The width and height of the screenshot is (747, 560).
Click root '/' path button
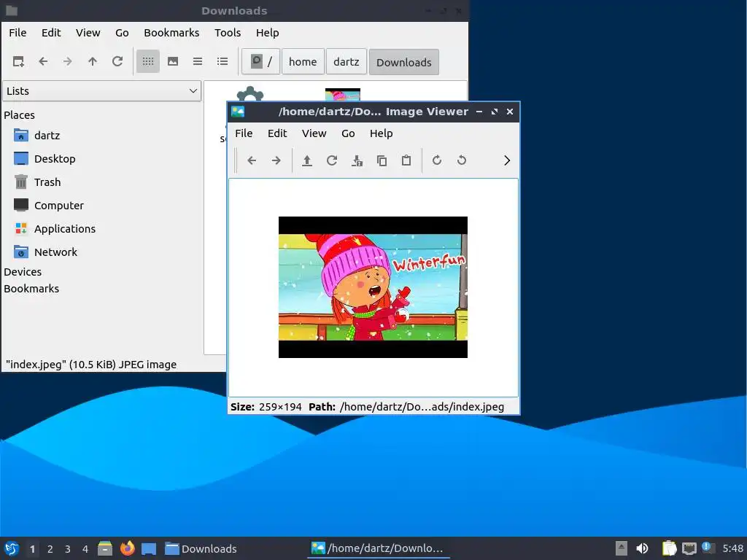261,61
